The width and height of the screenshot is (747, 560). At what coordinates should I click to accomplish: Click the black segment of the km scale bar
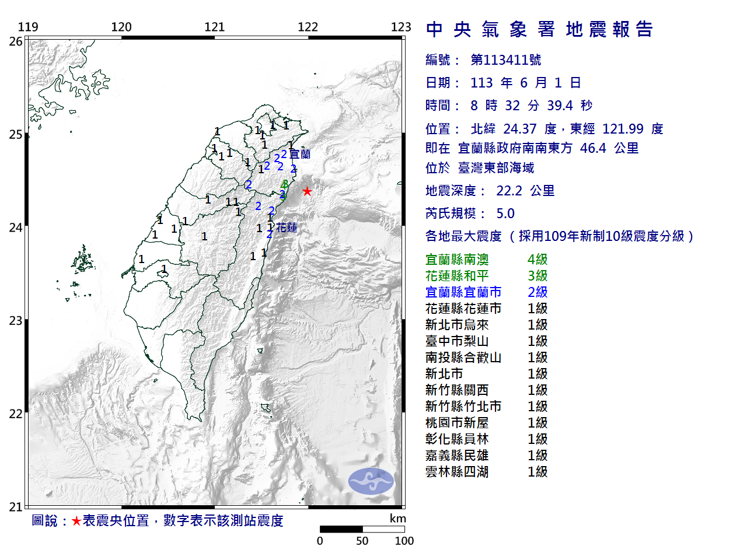341,529
